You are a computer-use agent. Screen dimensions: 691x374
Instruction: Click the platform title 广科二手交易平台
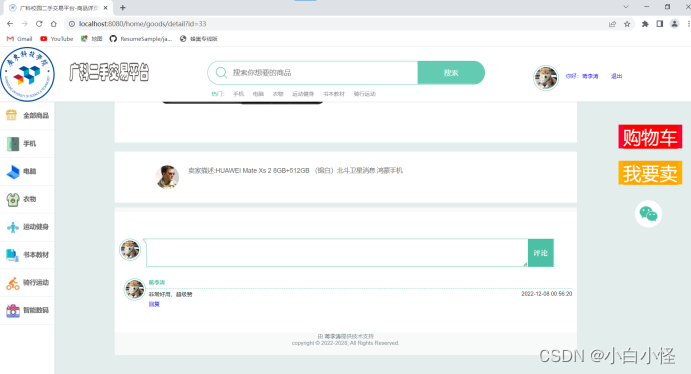[x=109, y=73]
